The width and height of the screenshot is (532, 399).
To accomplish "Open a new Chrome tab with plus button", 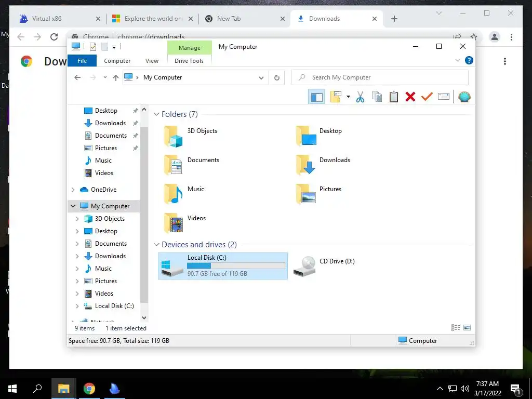I will [394, 19].
